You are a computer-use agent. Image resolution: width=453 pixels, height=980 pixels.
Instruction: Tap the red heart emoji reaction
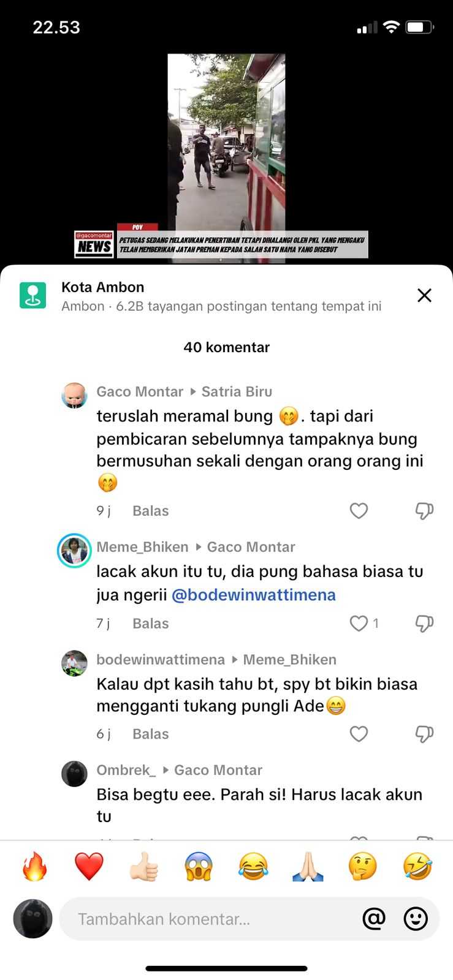89,867
